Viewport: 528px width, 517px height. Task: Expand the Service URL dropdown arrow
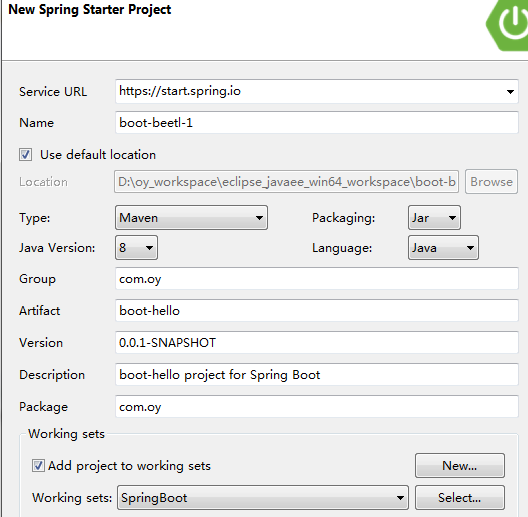(510, 92)
